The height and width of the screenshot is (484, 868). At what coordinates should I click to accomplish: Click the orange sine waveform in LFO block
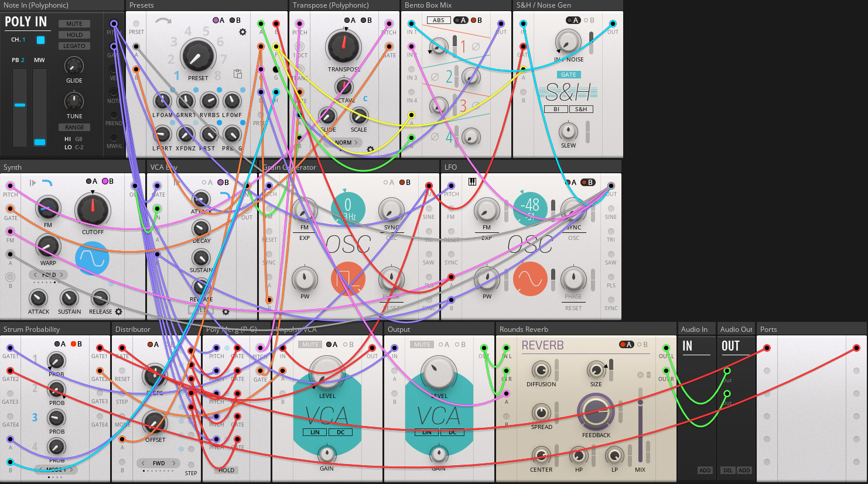(x=530, y=279)
